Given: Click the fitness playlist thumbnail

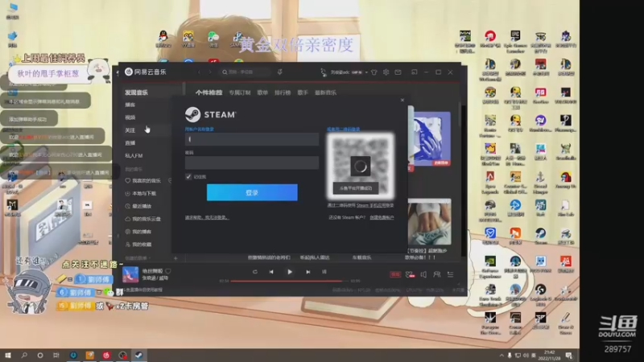Looking at the screenshot, I should tap(430, 222).
